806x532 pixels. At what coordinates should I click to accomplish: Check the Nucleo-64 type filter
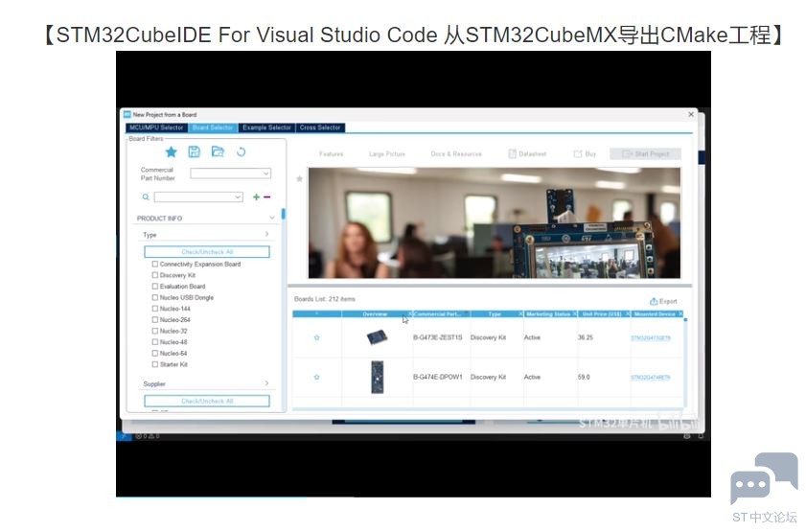coord(154,353)
